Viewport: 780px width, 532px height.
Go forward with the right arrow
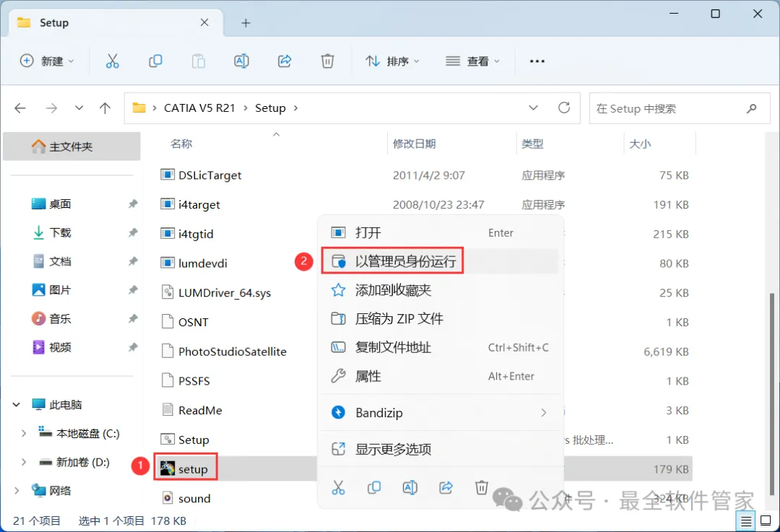click(52, 108)
